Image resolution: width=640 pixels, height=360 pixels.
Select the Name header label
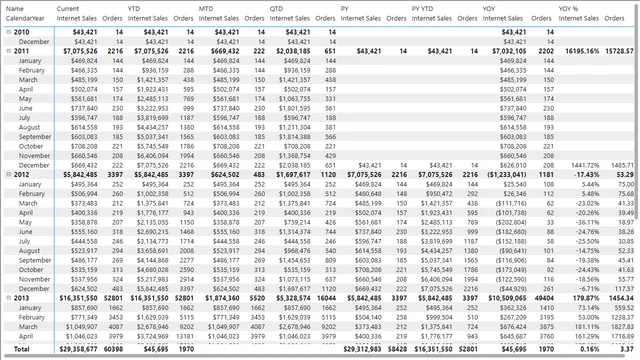[15, 9]
